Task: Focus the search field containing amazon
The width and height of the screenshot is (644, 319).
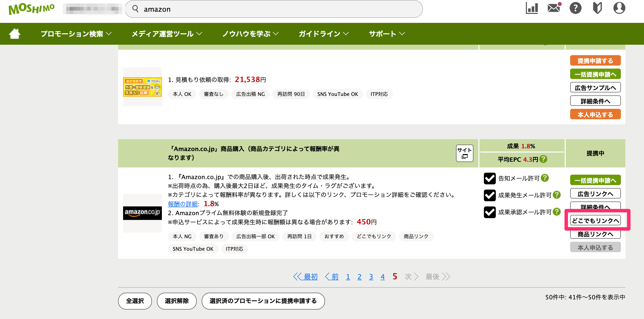Action: tap(274, 9)
